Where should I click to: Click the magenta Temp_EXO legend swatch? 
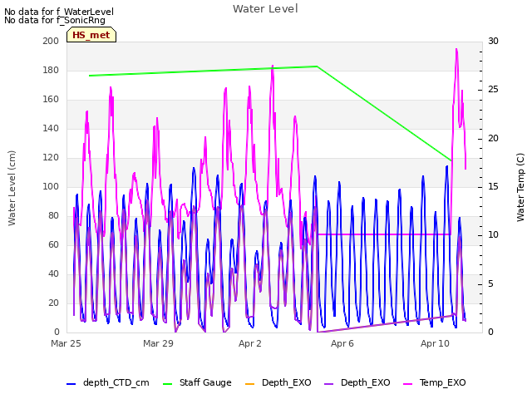pyautogui.click(x=407, y=384)
